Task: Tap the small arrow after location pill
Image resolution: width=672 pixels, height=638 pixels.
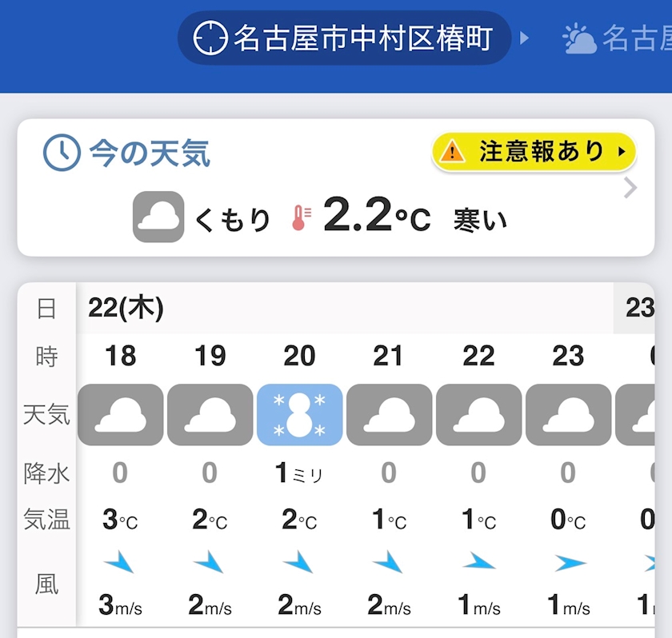Action: click(525, 38)
